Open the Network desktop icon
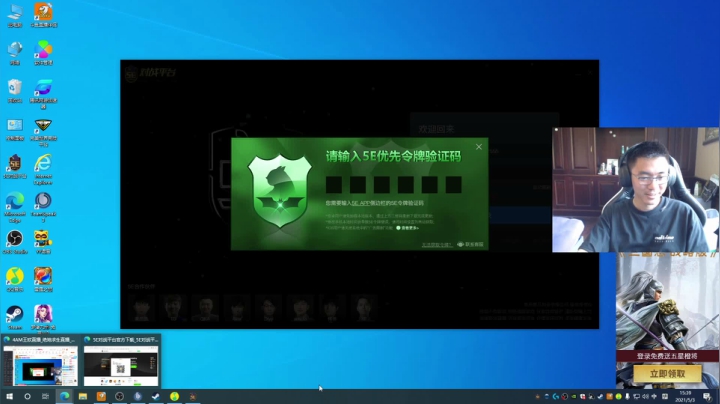720x404 pixels. coord(15,53)
